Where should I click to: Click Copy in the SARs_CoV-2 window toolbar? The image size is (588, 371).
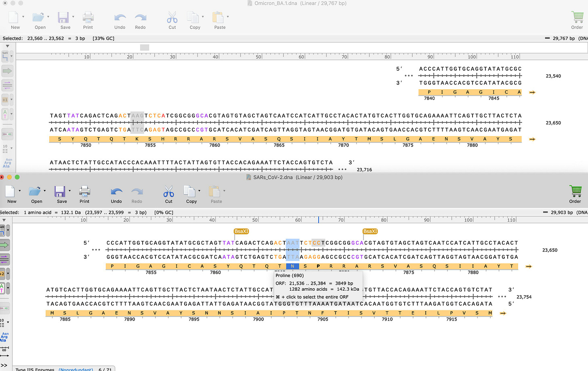190,194
